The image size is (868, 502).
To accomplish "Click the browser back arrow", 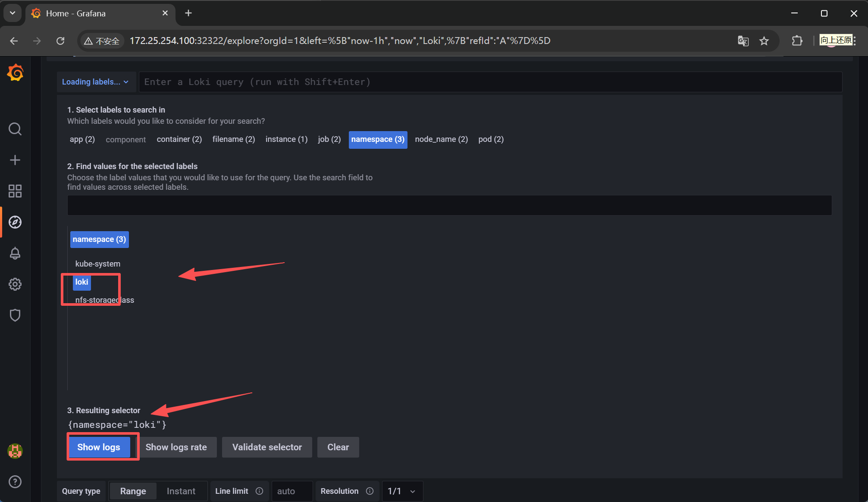I will click(x=14, y=41).
